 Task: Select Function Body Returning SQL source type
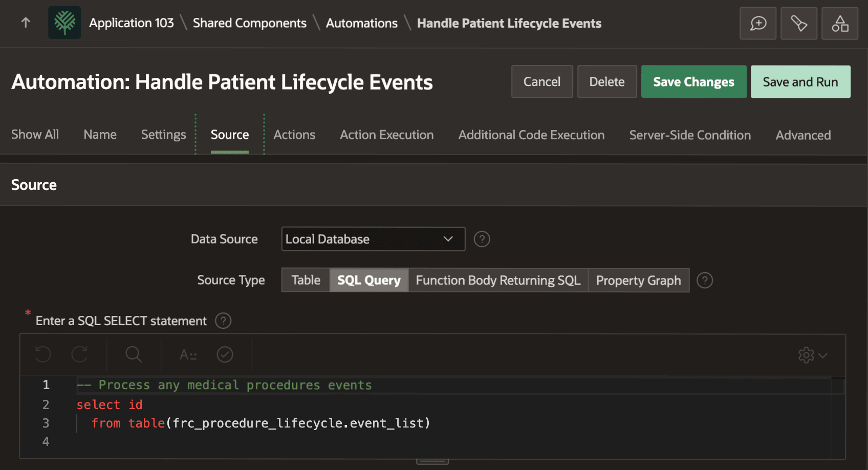(x=498, y=280)
